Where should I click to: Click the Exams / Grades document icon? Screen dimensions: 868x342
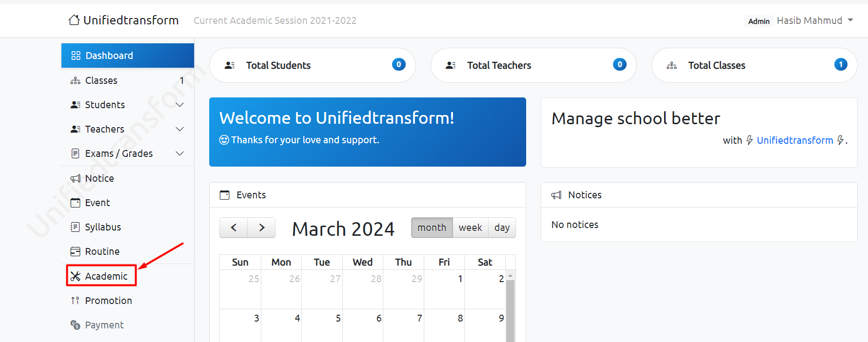click(76, 153)
